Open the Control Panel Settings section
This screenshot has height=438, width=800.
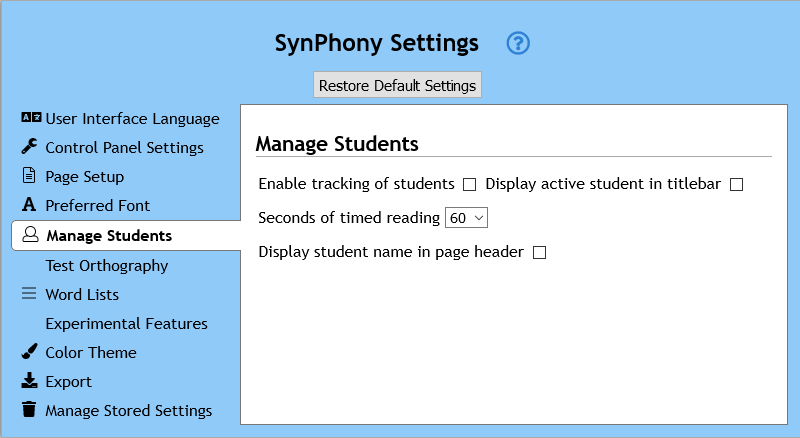point(124,148)
